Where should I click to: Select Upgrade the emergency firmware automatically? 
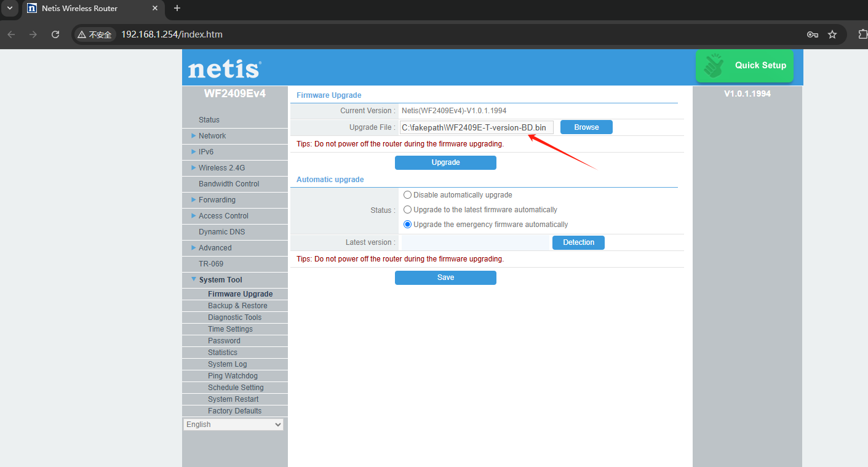coord(407,225)
